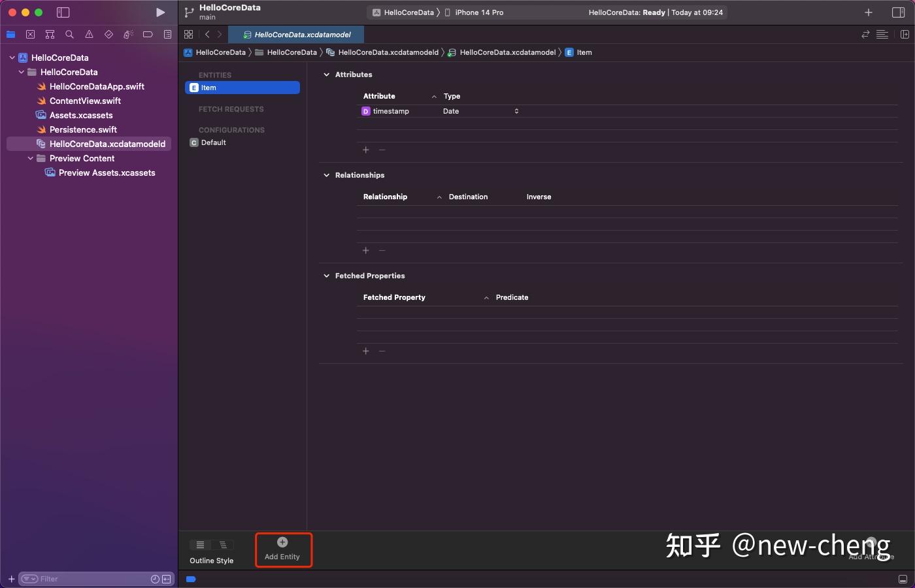Click the Item breadcrumb
Screen dimensions: 915x588
(x=578, y=52)
